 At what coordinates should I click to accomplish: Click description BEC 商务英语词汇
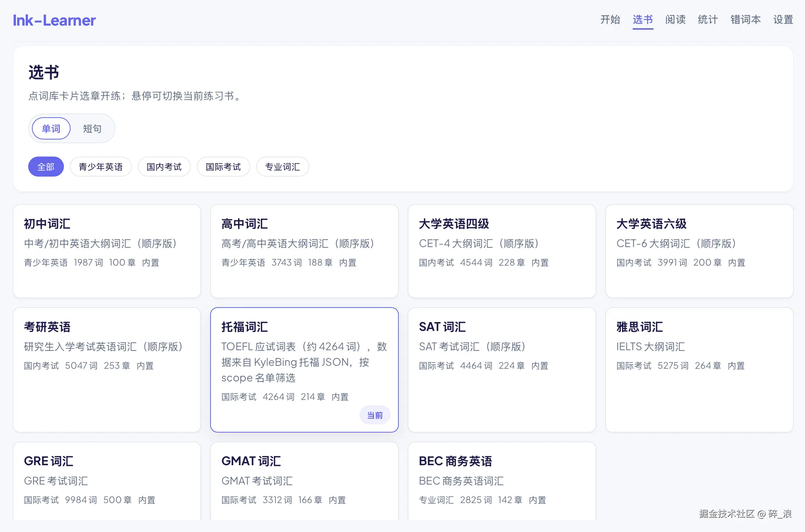[x=461, y=481]
